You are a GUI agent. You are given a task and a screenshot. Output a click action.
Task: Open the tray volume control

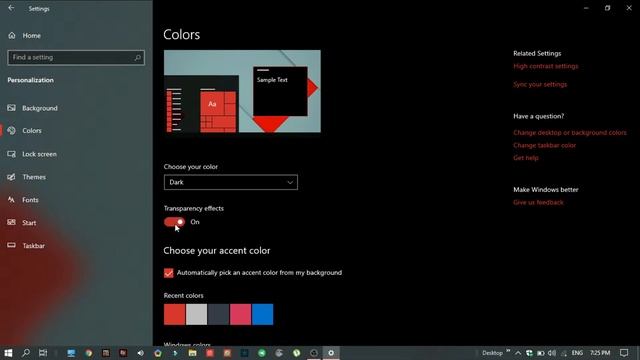[552, 353]
